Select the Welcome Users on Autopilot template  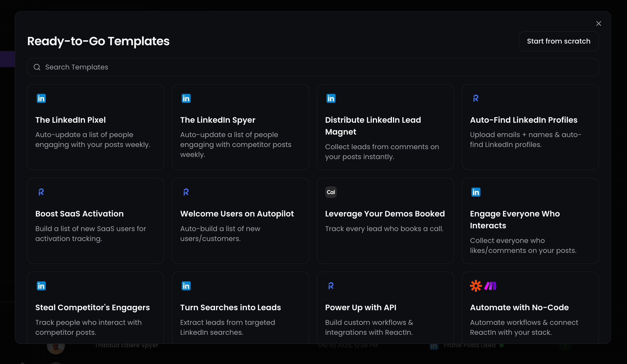(x=240, y=221)
